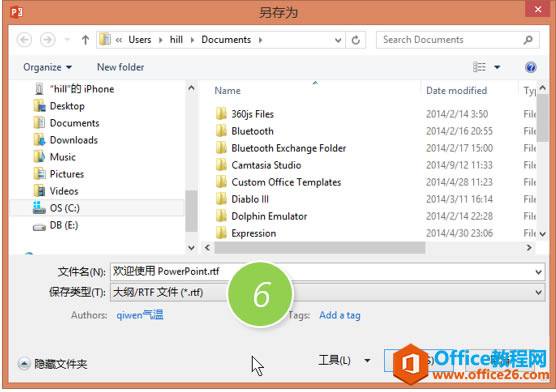
Task: Go up one folder level
Action: (85, 40)
